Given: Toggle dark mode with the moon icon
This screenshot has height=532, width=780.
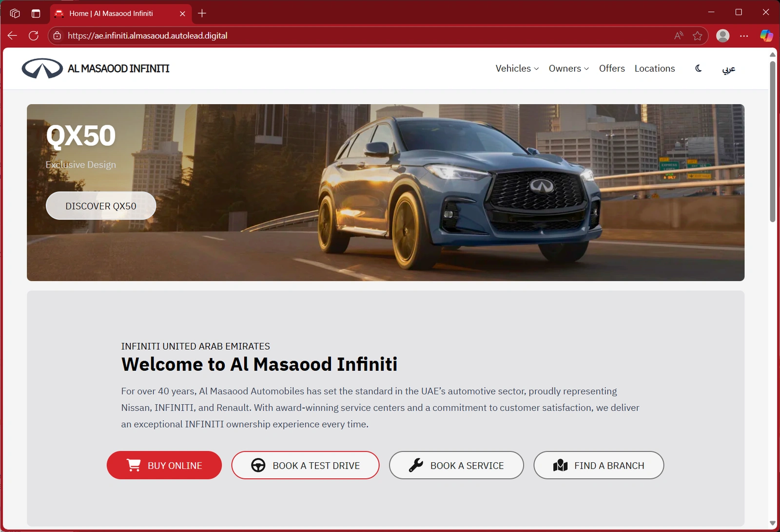Looking at the screenshot, I should (x=698, y=69).
